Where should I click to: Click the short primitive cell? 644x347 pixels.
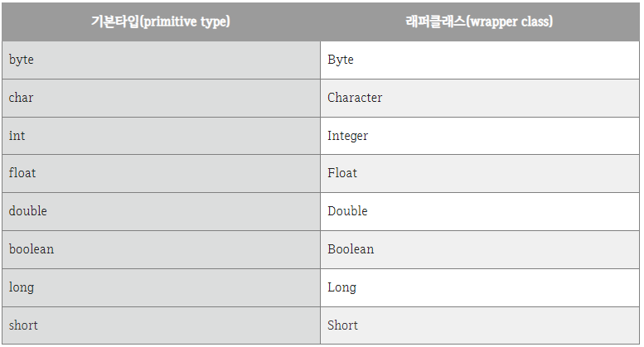click(161, 325)
